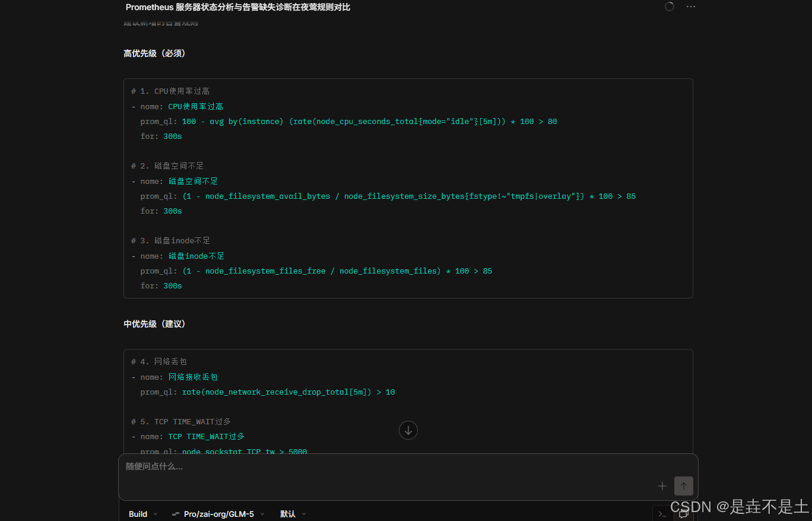Open the 默认 dropdown

point(293,514)
